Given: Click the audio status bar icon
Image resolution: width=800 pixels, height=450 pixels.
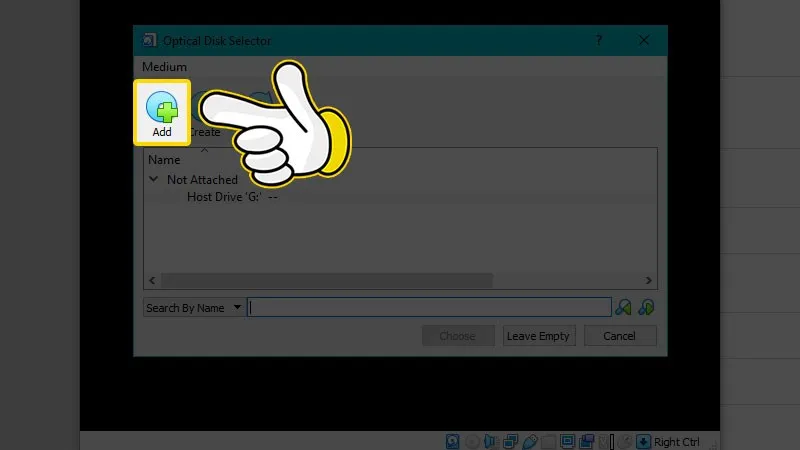Looking at the screenshot, I should 492,441.
